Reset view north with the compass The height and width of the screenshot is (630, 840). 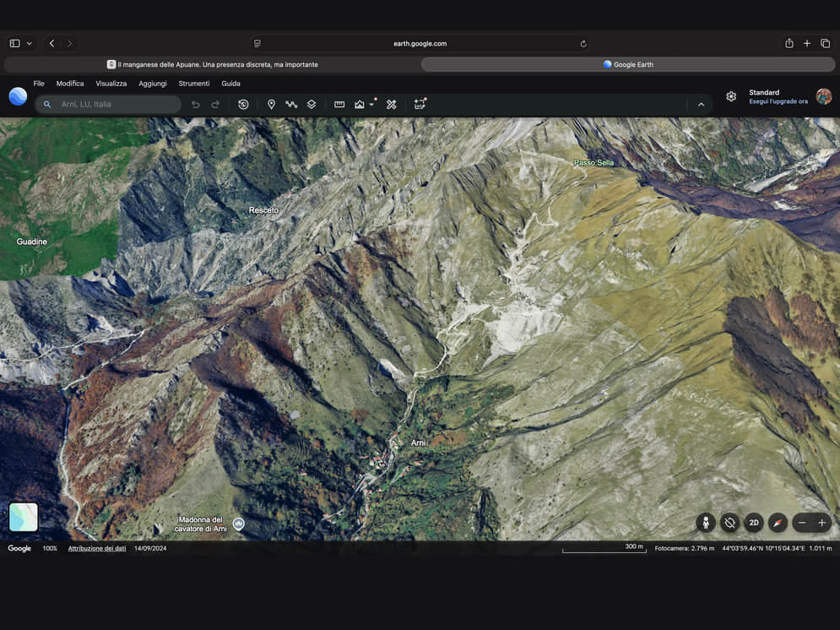click(x=778, y=522)
